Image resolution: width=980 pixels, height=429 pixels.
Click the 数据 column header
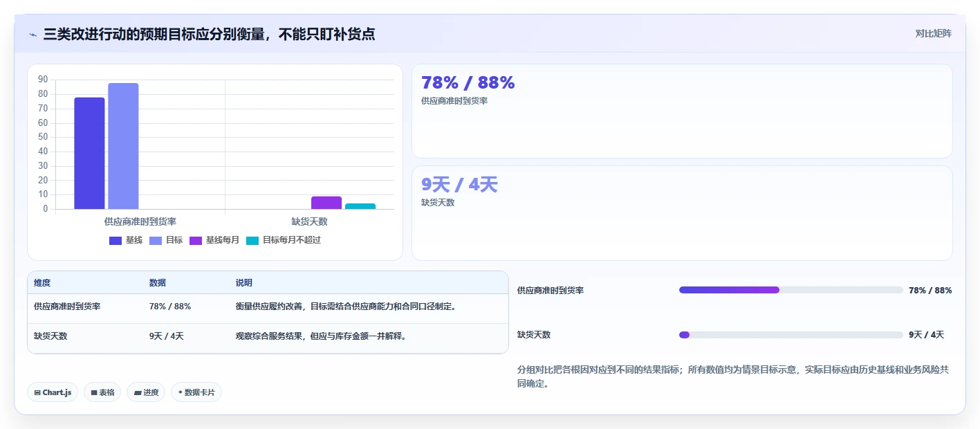158,283
